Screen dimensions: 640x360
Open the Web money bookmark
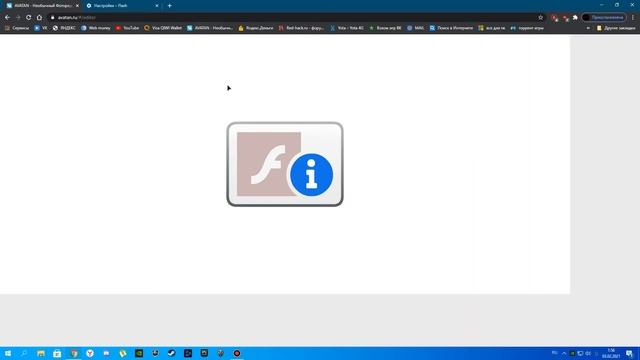[96, 28]
